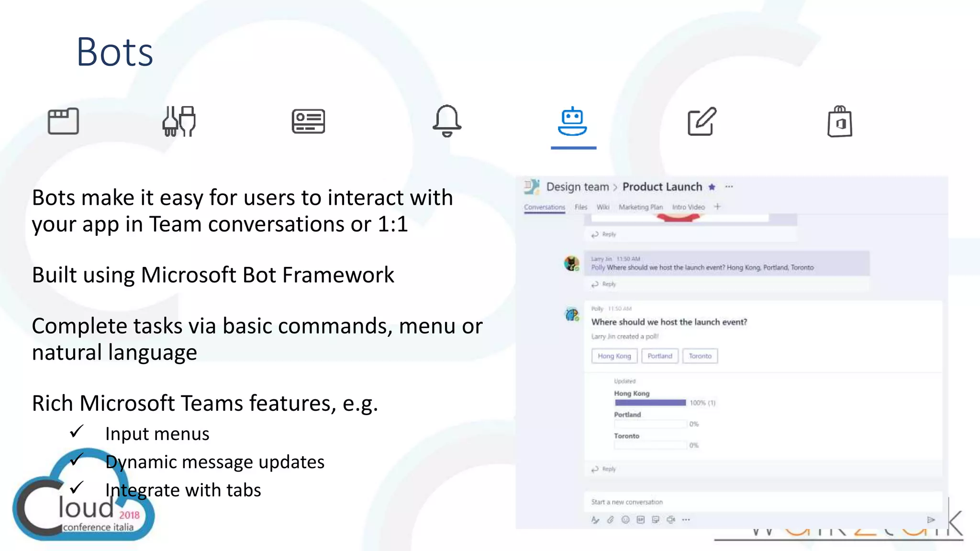This screenshot has width=980, height=551.
Task: Click Polly bot avatar
Action: pyautogui.click(x=572, y=315)
